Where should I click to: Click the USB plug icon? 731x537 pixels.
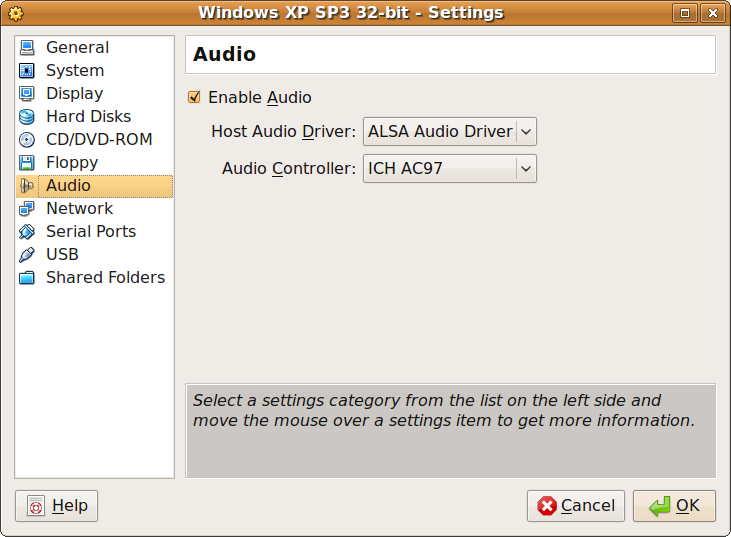(x=27, y=255)
